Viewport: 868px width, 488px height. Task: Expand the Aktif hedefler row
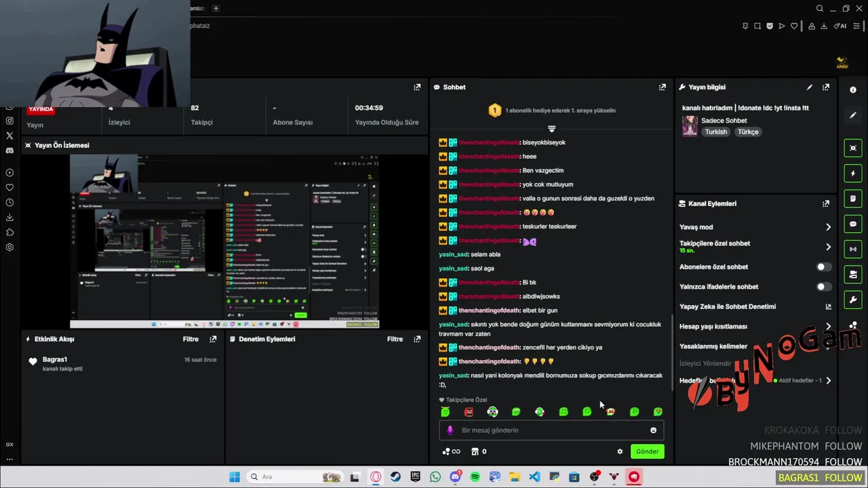pos(828,380)
